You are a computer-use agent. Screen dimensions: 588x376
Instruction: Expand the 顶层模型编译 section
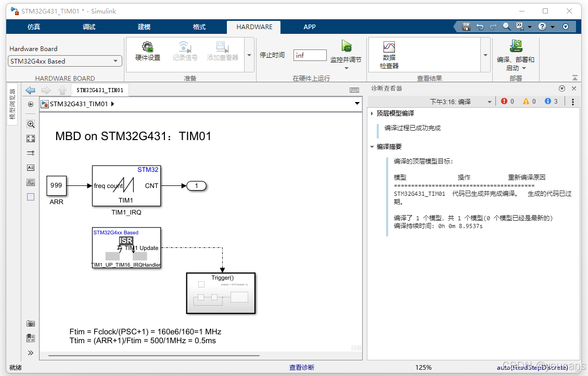[x=372, y=114]
